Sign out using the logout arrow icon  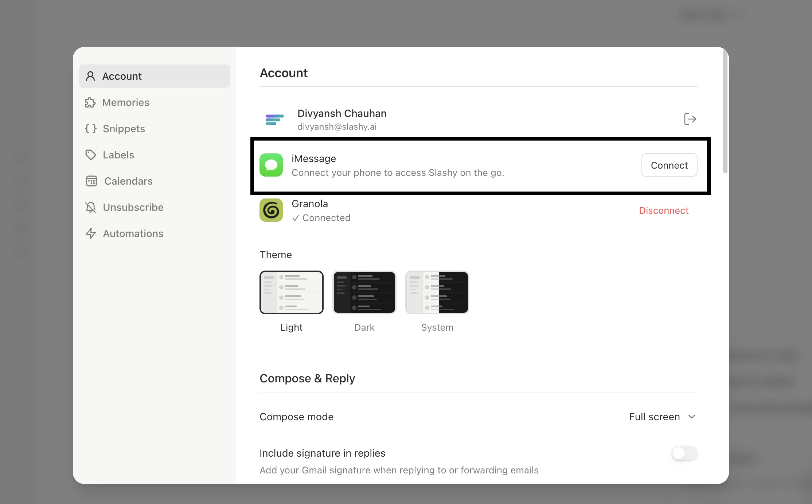[690, 119]
